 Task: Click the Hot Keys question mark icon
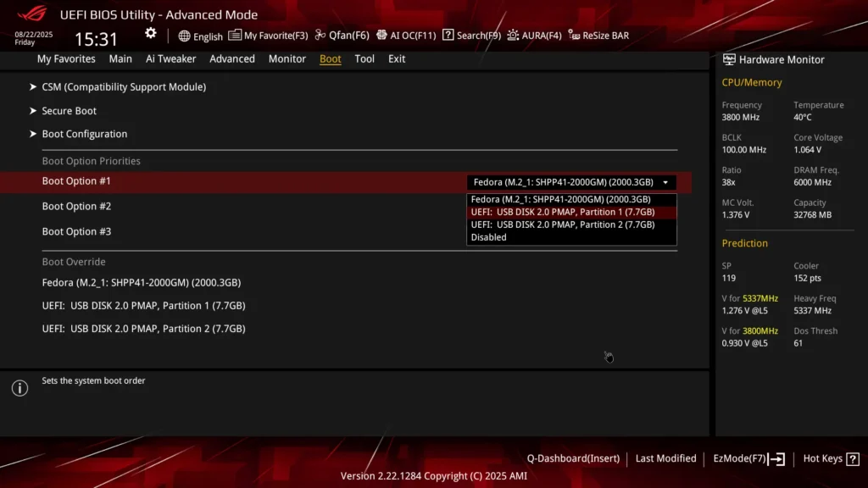[x=853, y=458]
